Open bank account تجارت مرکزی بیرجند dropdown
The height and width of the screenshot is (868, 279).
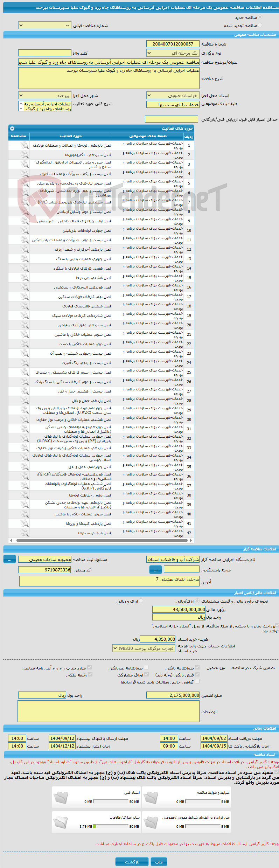144,648
